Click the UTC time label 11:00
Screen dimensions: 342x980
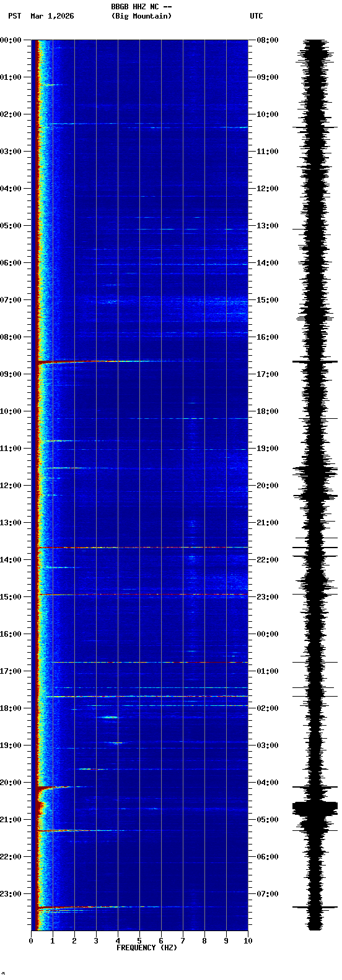pyautogui.click(x=268, y=152)
